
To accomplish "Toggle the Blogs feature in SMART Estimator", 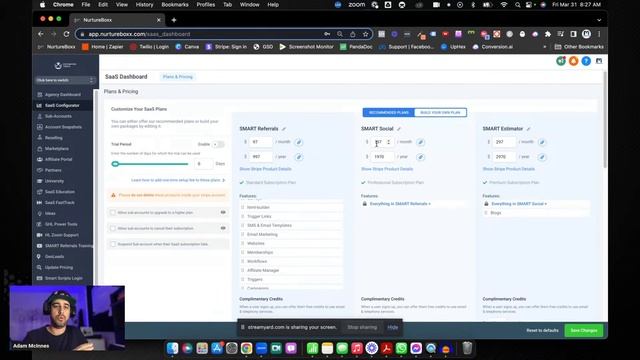I will click(x=486, y=213).
